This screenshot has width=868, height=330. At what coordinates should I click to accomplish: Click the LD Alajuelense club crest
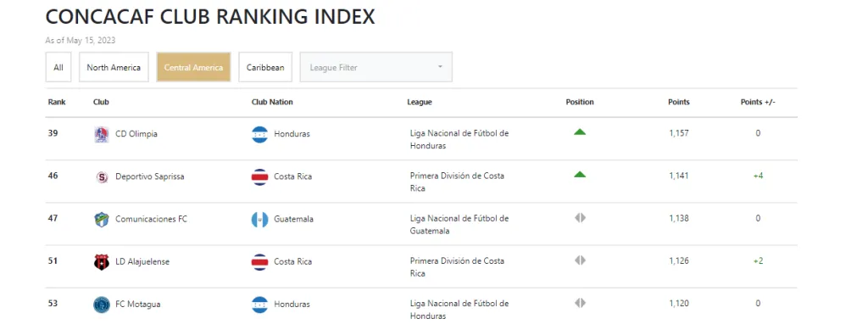(x=102, y=262)
